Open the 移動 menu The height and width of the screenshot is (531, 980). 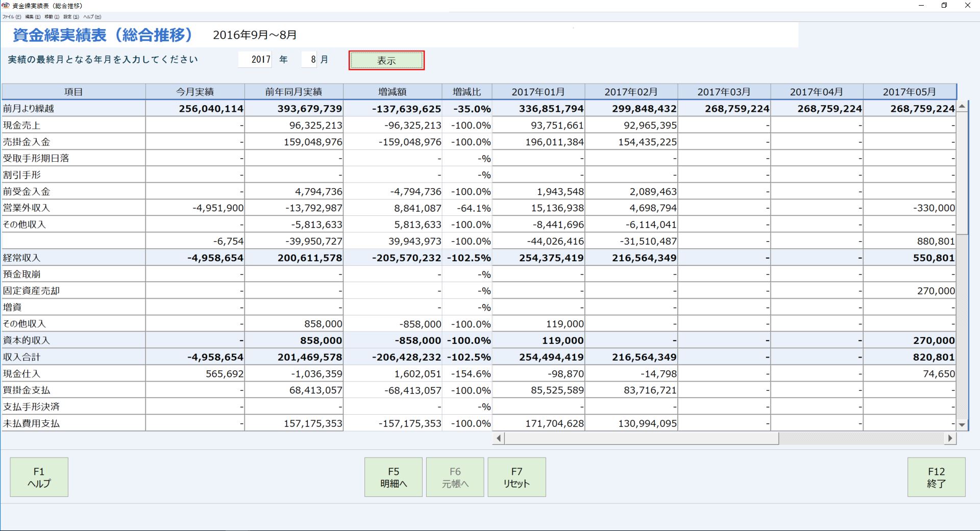point(52,17)
